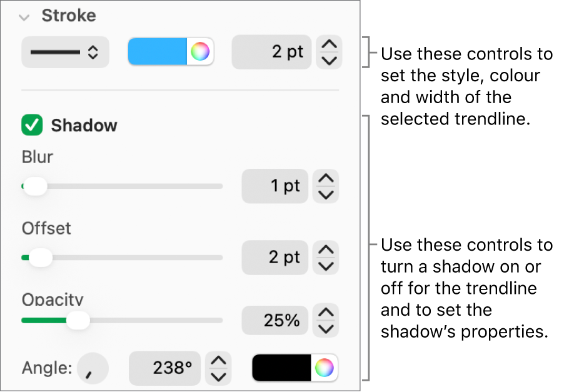Click the Stroke section heading
This screenshot has height=392, width=564.
(69, 16)
